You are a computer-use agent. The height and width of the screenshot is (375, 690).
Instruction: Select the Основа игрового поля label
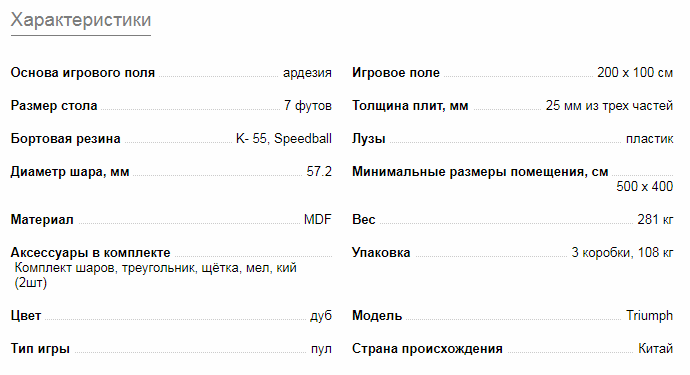pos(83,73)
